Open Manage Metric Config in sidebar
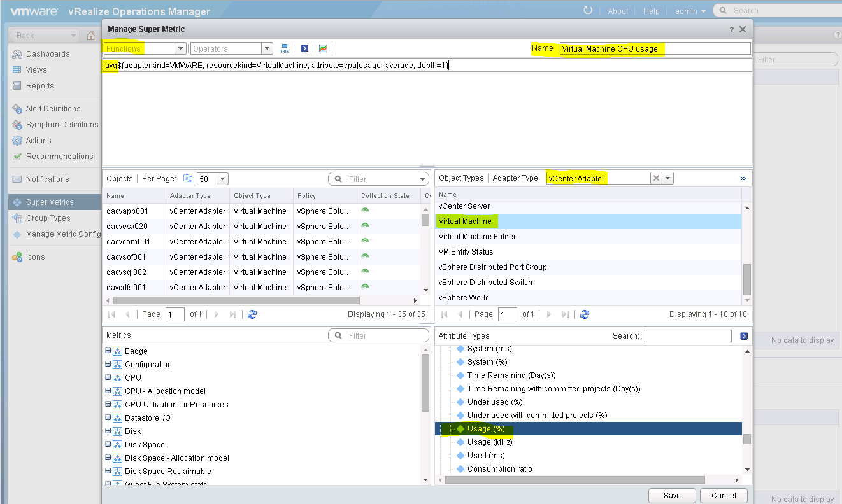Screen dimensions: 842x504 click(x=63, y=234)
